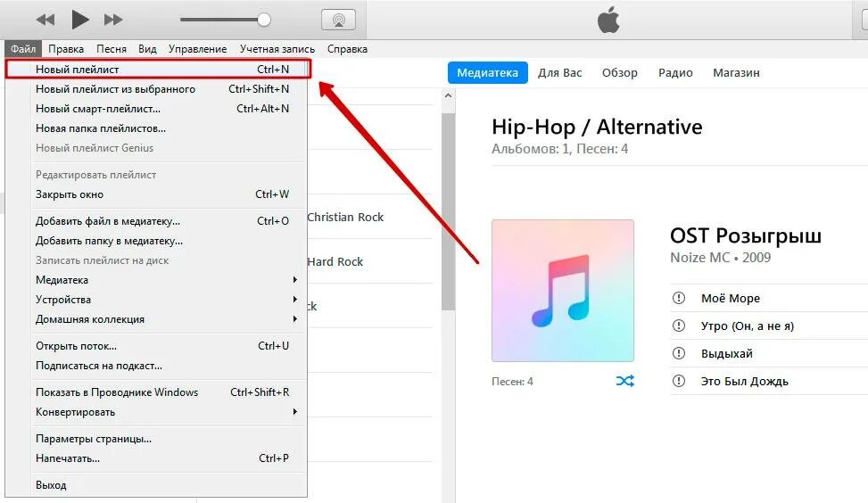
Task: Expand the Устройства submenu arrow
Action: click(295, 300)
